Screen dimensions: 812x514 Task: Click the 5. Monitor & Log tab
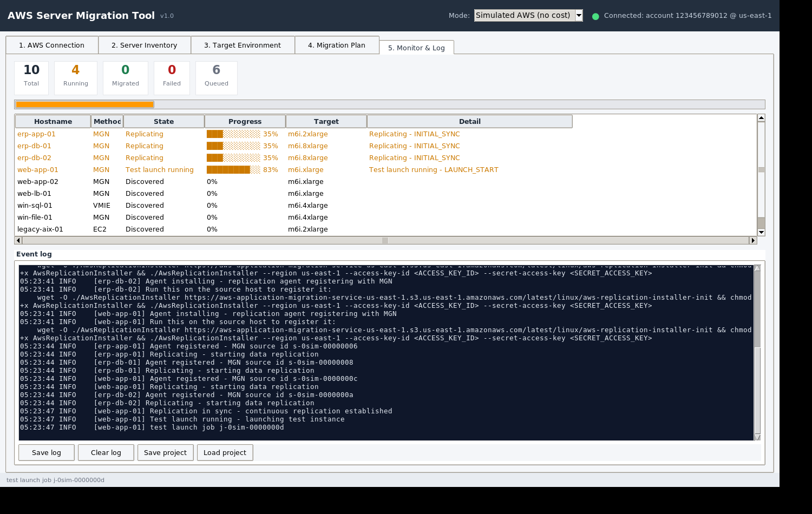(x=416, y=48)
